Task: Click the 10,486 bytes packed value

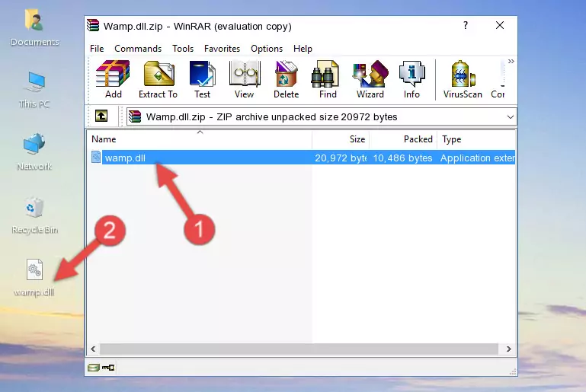Action: point(402,158)
